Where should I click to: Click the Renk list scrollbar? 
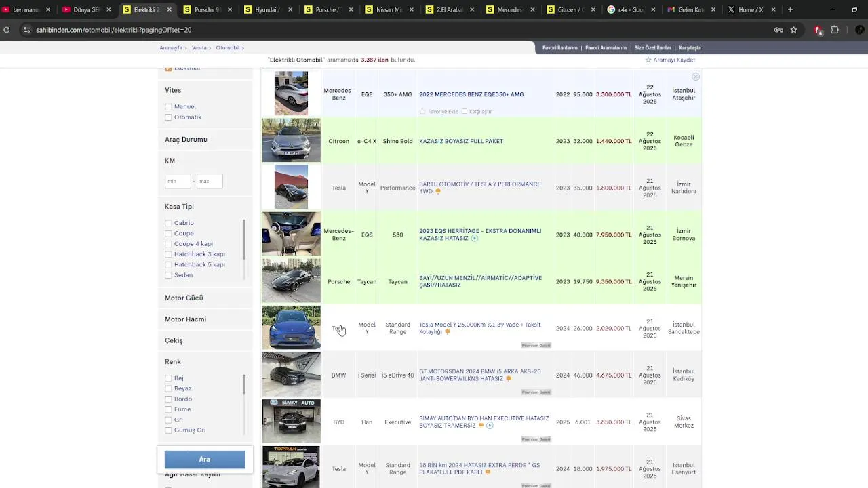[x=244, y=384]
